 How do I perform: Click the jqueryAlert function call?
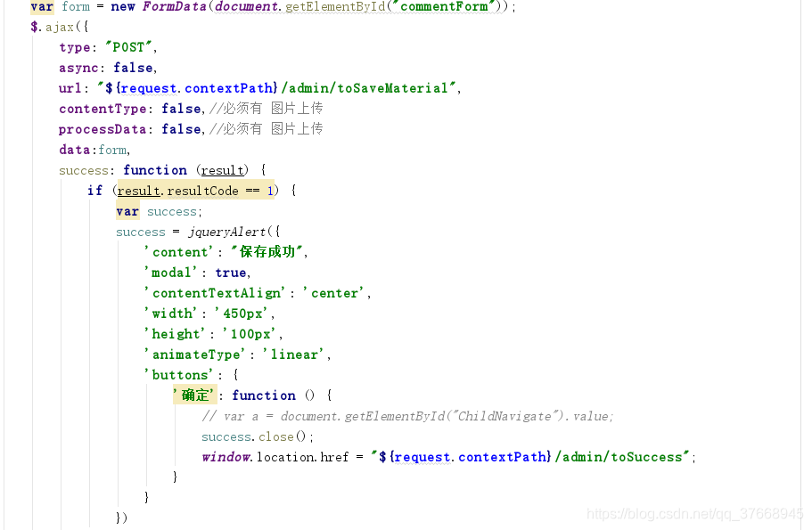point(234,232)
